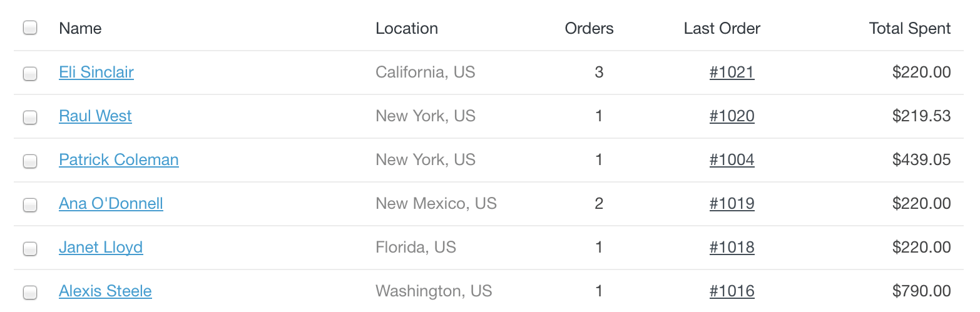Toggle the select-all checkbox in header
Viewport: 980px width, 312px height.
pos(30,28)
